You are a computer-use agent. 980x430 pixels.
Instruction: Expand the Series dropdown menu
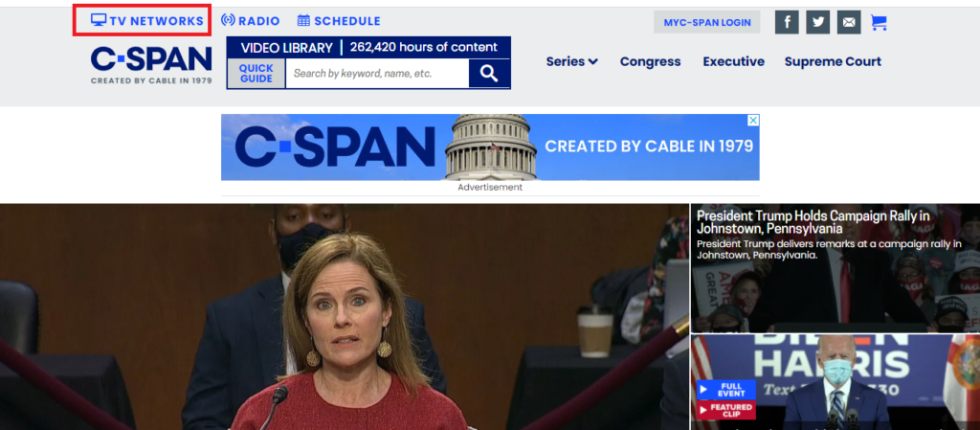[572, 61]
